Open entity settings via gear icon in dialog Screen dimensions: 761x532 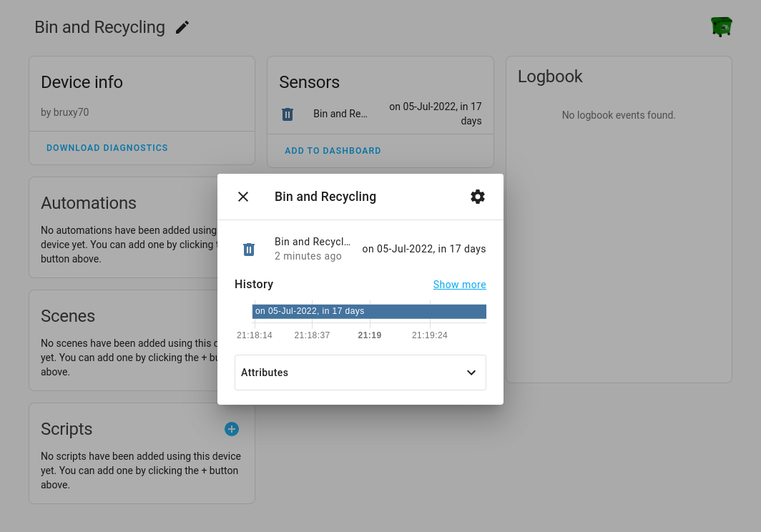[478, 197]
